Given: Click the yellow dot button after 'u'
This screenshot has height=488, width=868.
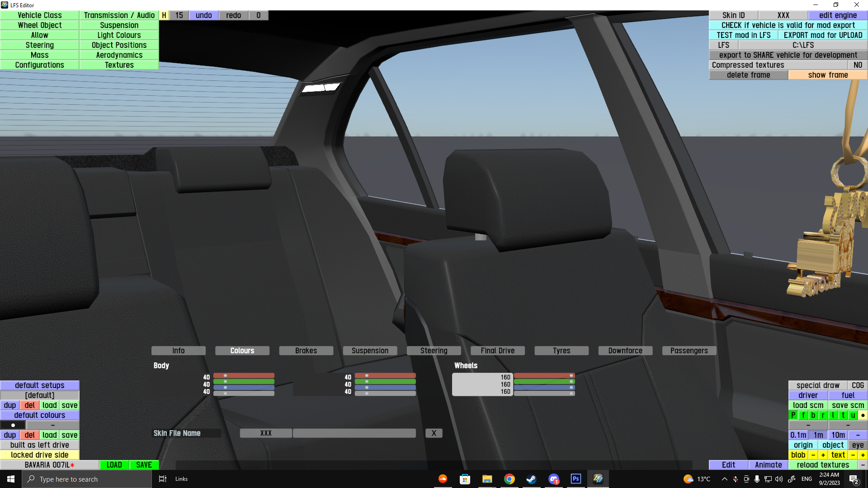Looking at the screenshot, I should click(x=863, y=415).
